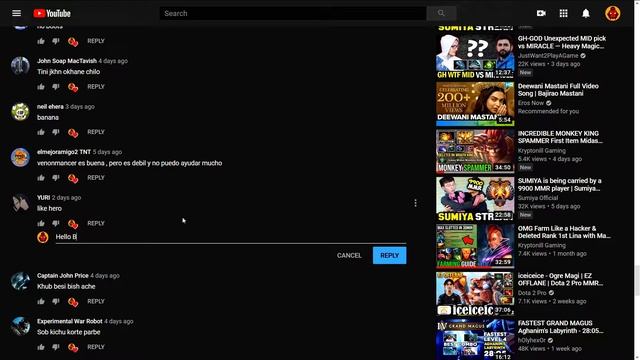Open GH-GOD Unexpected MID pick video thumbnail
Image resolution: width=640 pixels, height=360 pixels.
pos(475,56)
